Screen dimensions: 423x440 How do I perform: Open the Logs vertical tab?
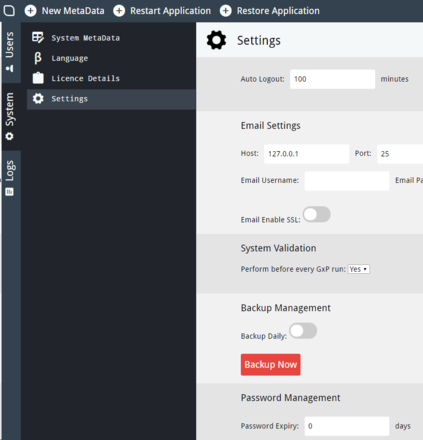tap(10, 179)
